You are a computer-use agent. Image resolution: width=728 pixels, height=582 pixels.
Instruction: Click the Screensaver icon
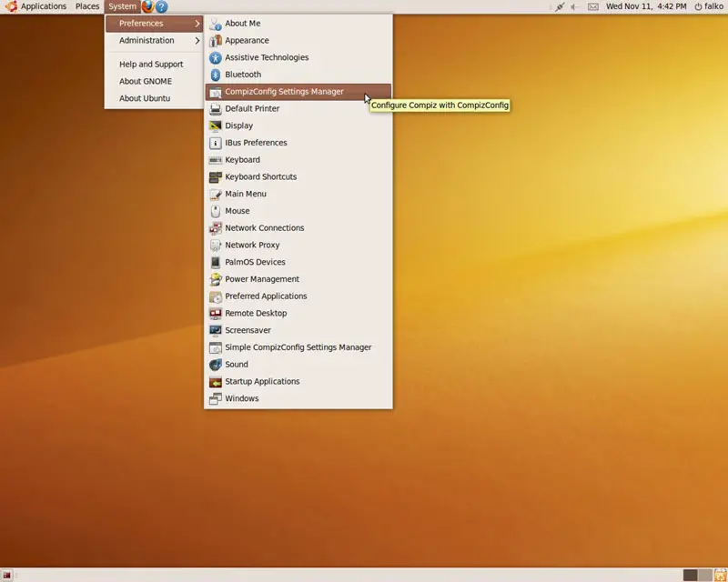tap(215, 330)
